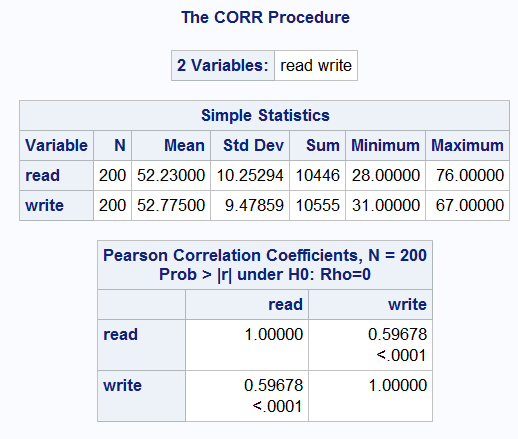Click the 'Maximum' column header
Viewport: 518px width, 439px height.
(x=467, y=145)
